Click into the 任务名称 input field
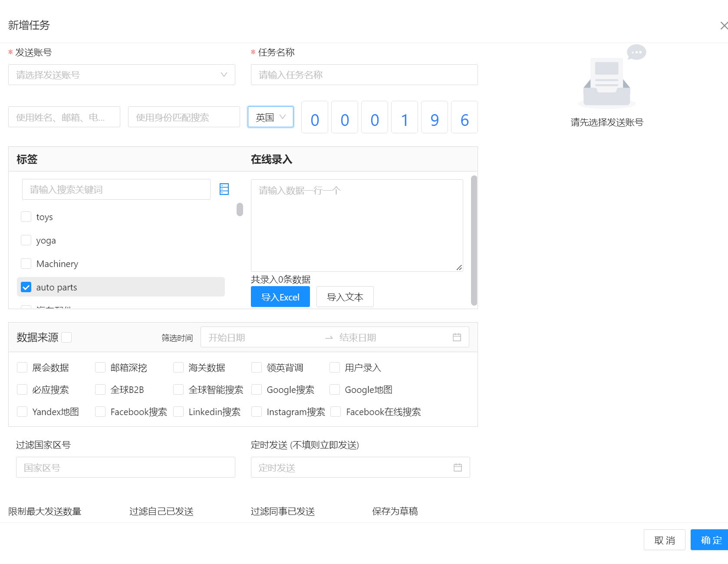This screenshot has width=728, height=564. pyautogui.click(x=364, y=75)
